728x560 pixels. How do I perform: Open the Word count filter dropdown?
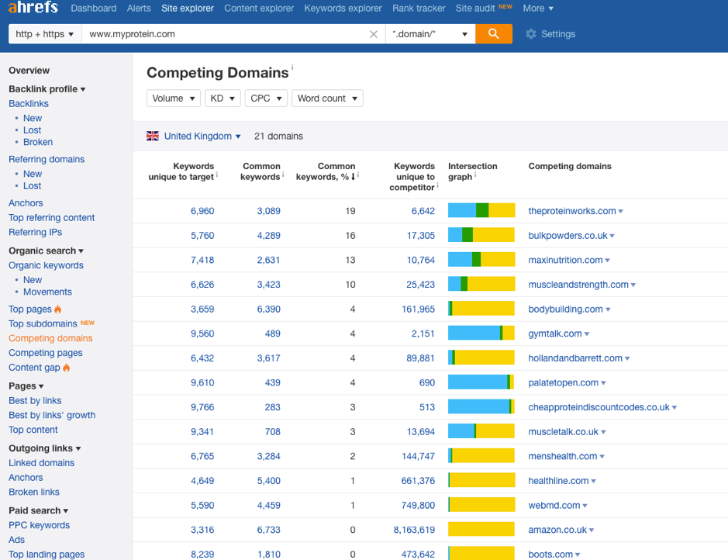point(327,99)
